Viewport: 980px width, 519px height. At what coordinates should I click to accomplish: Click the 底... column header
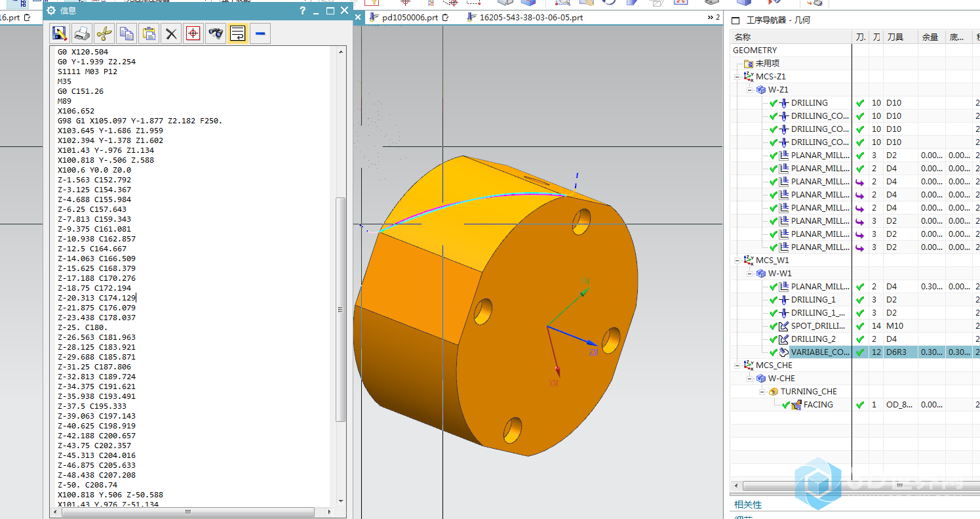[960, 37]
